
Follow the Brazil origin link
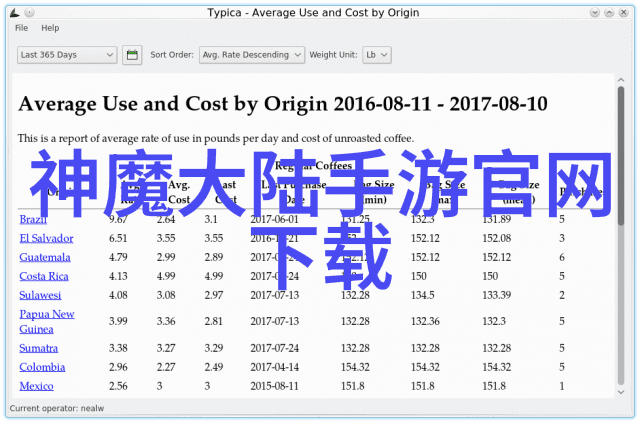click(32, 219)
